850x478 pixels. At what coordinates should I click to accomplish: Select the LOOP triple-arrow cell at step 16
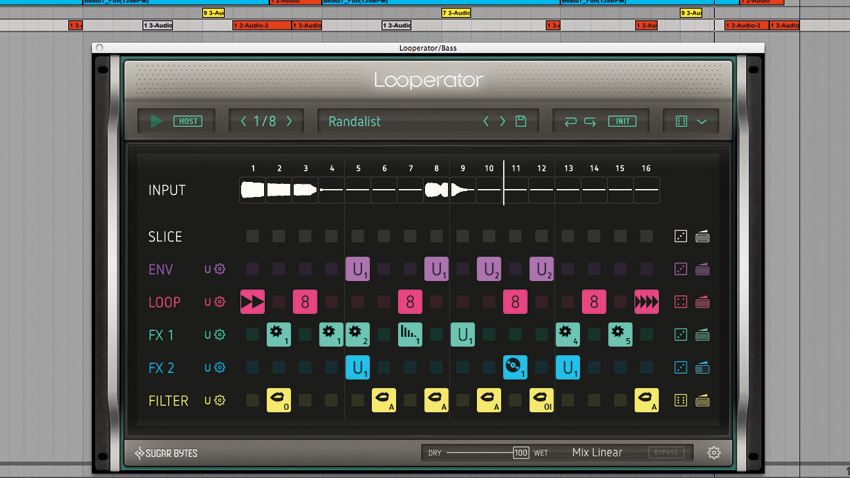(647, 302)
